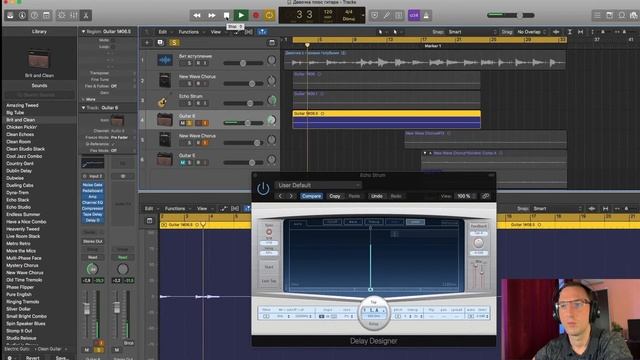Open the Snap Smart dropdown in Tracks area
This screenshot has height=360, width=640.
click(x=472, y=32)
